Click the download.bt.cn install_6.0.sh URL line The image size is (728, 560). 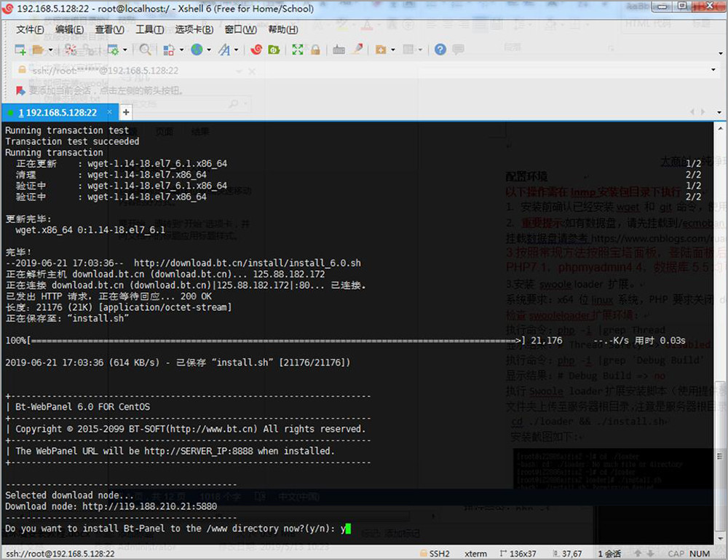183,263
